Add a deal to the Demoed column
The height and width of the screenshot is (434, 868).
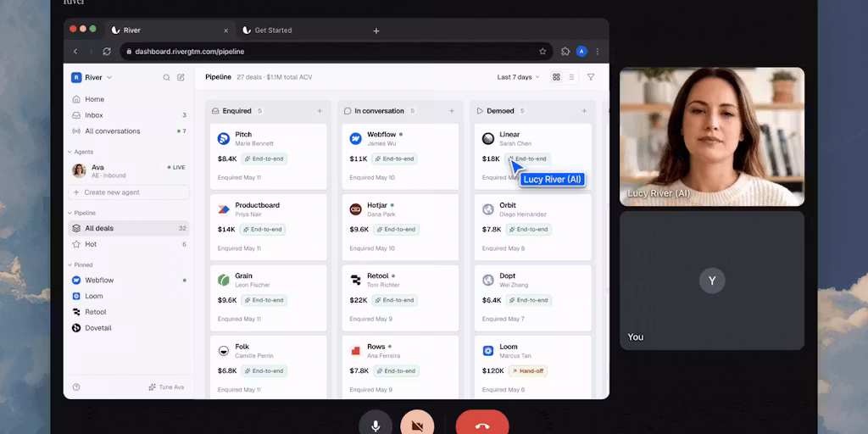point(584,111)
